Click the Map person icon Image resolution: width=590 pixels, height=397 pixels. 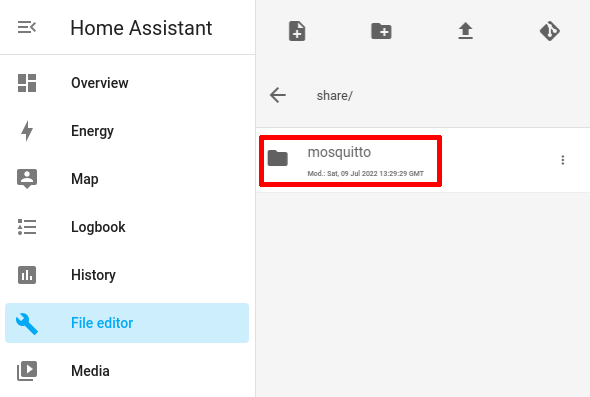click(x=27, y=179)
